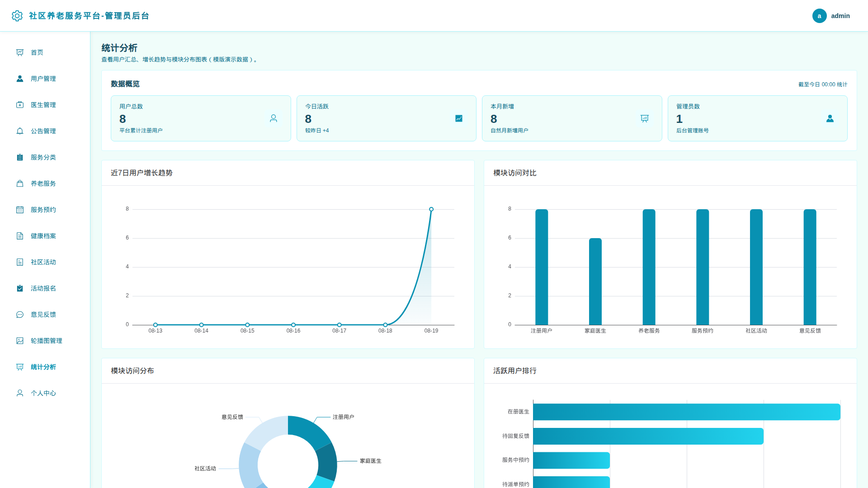Screen dimensions: 868x488
Task: Open 个人中心 from the sidebar
Action: 45,393
